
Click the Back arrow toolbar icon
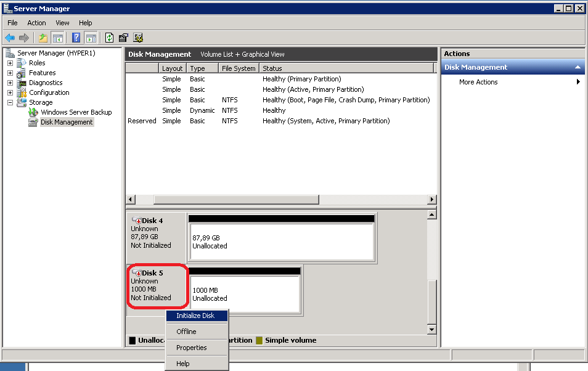(x=10, y=38)
